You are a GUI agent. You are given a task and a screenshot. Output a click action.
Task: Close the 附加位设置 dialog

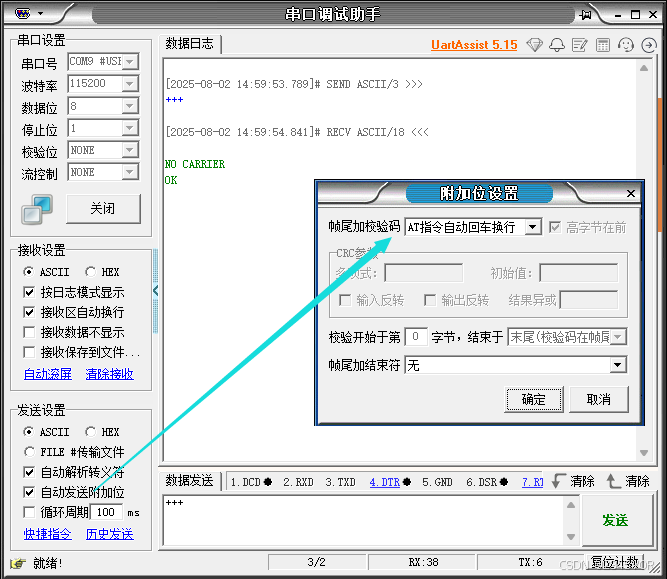(631, 194)
